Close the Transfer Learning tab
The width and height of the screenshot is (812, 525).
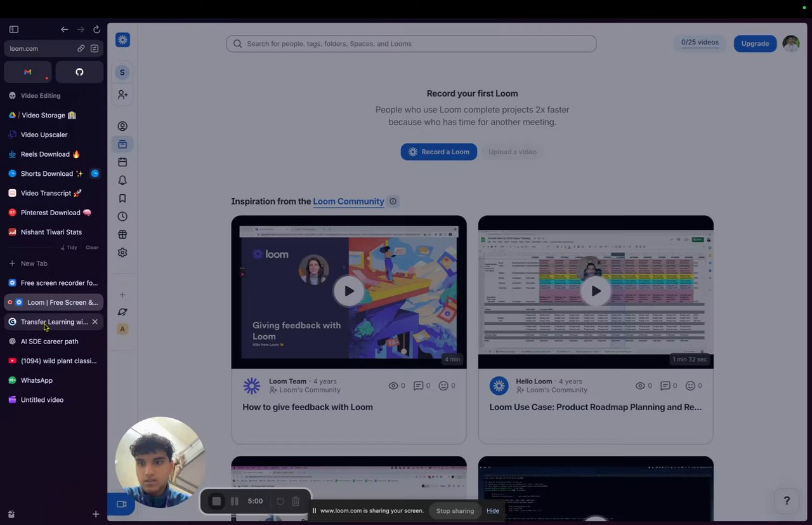(95, 322)
